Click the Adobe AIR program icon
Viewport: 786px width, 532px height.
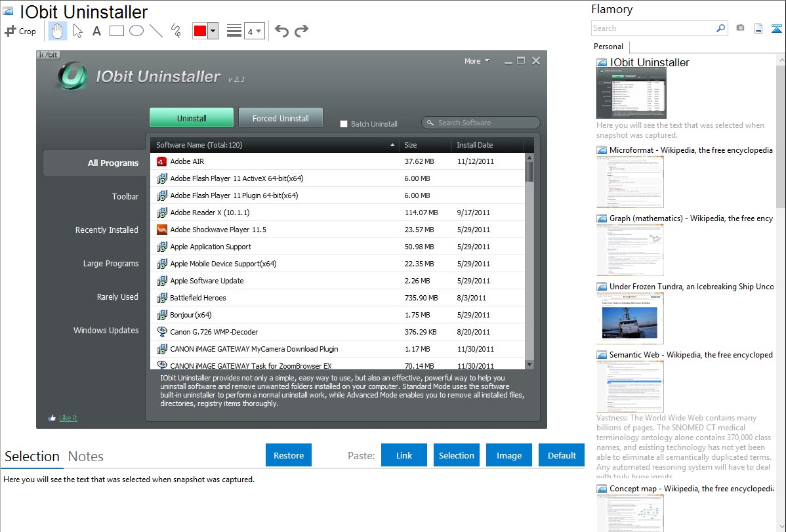click(161, 161)
